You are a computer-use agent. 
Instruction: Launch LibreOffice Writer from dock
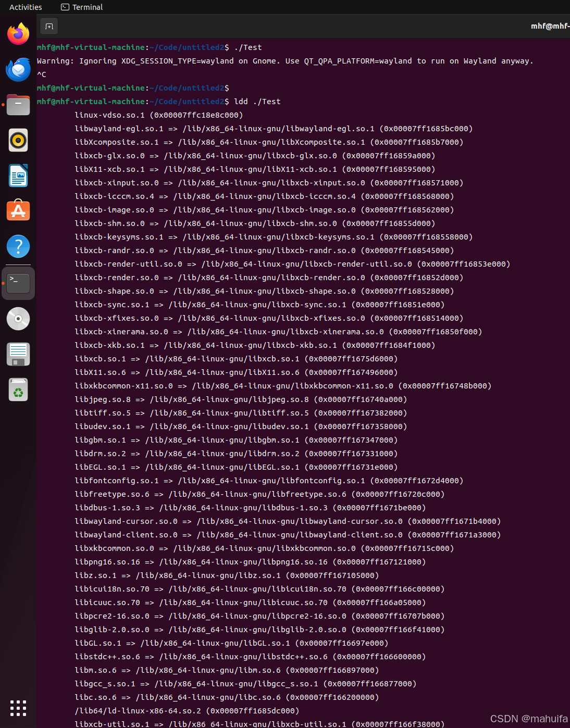(18, 175)
